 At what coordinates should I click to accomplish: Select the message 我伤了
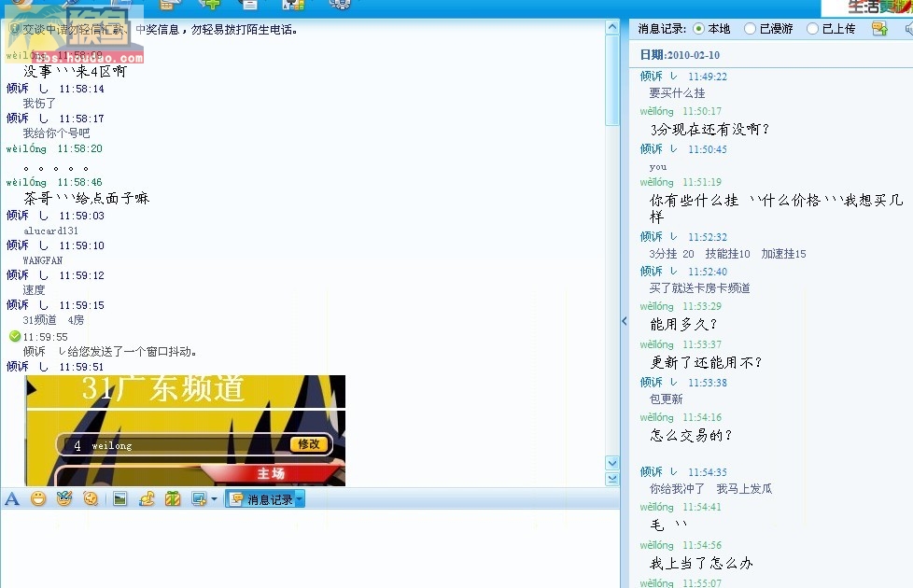[x=39, y=104]
